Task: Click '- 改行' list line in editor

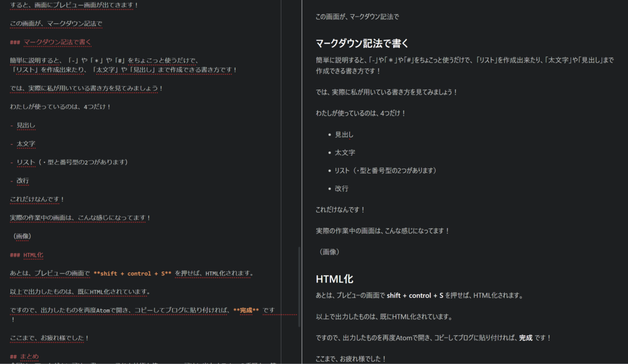Action: [x=20, y=180]
